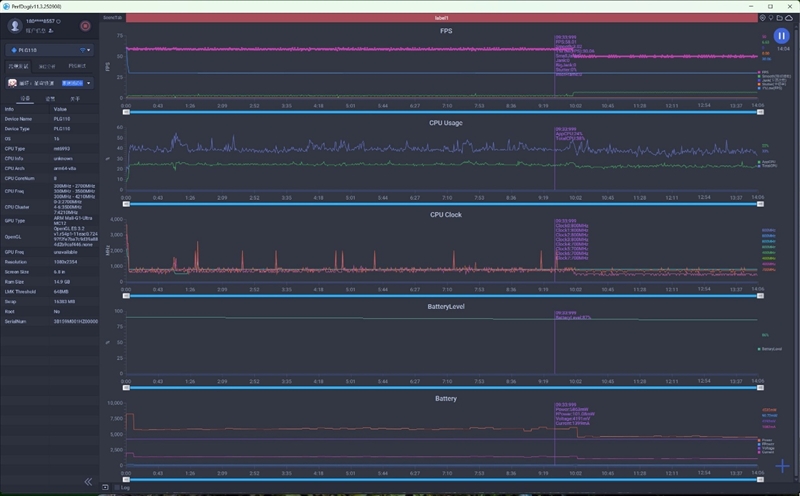This screenshot has width=800, height=496.
Task: Click the user avatar icon
Action: (x=15, y=25)
